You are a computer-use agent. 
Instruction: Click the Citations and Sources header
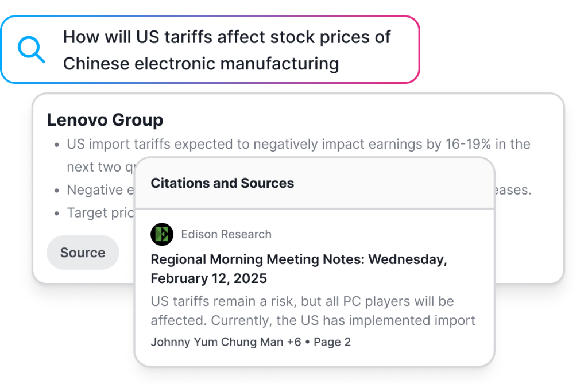pos(222,183)
